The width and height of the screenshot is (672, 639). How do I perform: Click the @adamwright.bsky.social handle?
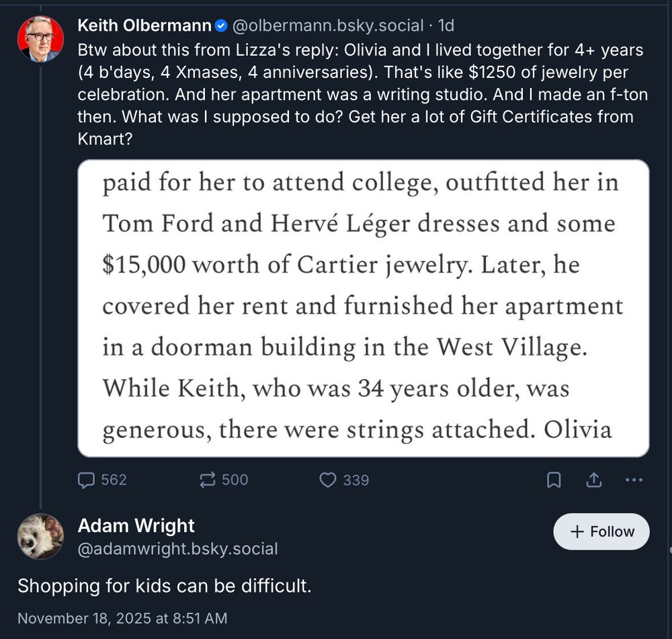(177, 549)
